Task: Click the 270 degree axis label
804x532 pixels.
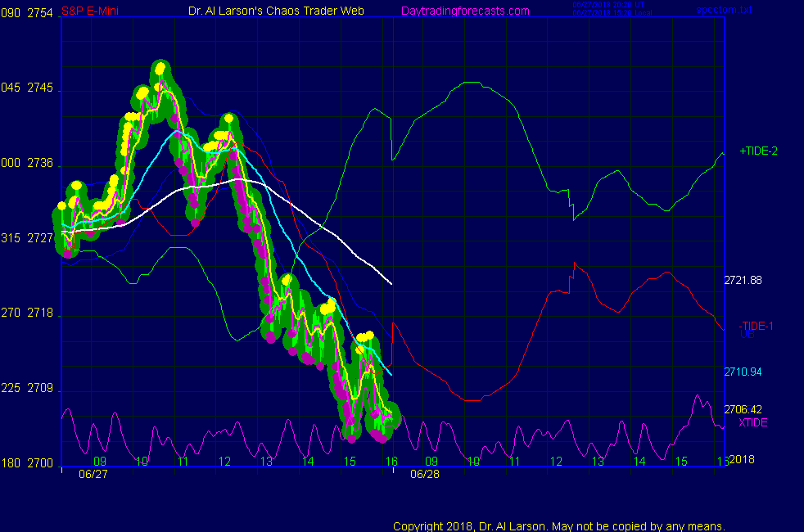Action: tap(11, 313)
